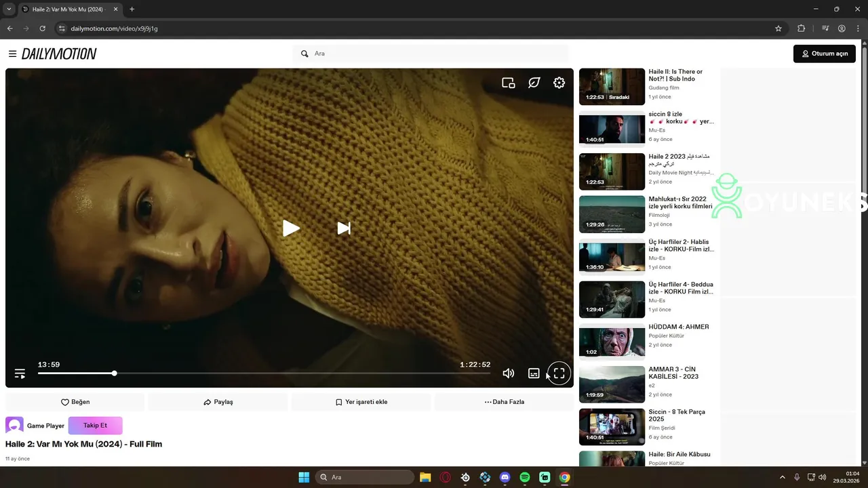Like the video with Beğen
The height and width of the screenshot is (488, 868).
[75, 402]
